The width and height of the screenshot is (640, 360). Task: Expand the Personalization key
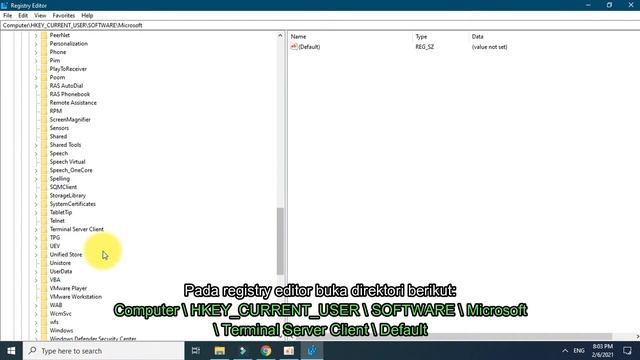[x=36, y=44]
